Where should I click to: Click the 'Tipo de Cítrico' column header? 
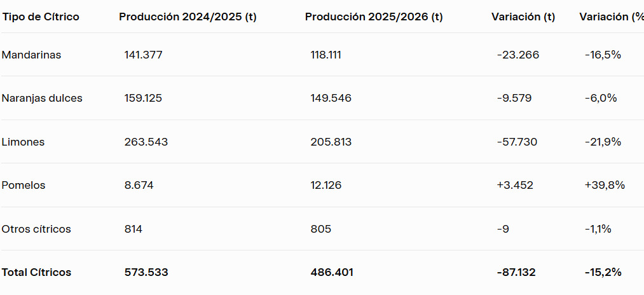tap(41, 17)
